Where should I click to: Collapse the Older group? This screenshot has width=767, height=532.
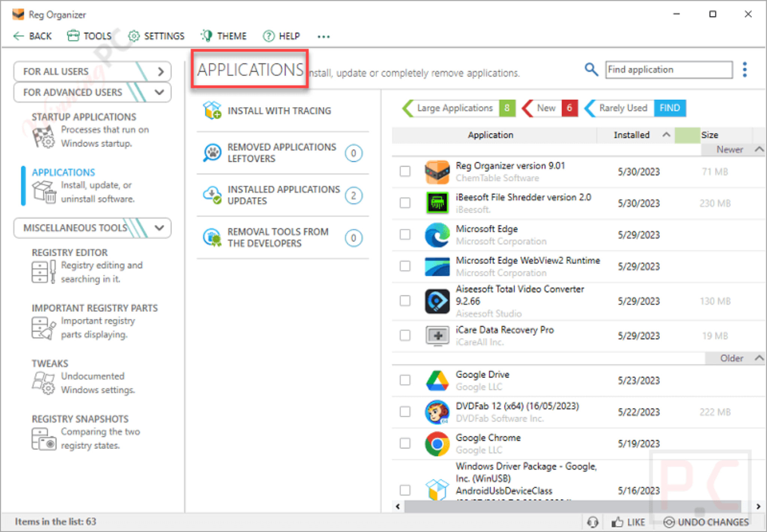click(759, 358)
